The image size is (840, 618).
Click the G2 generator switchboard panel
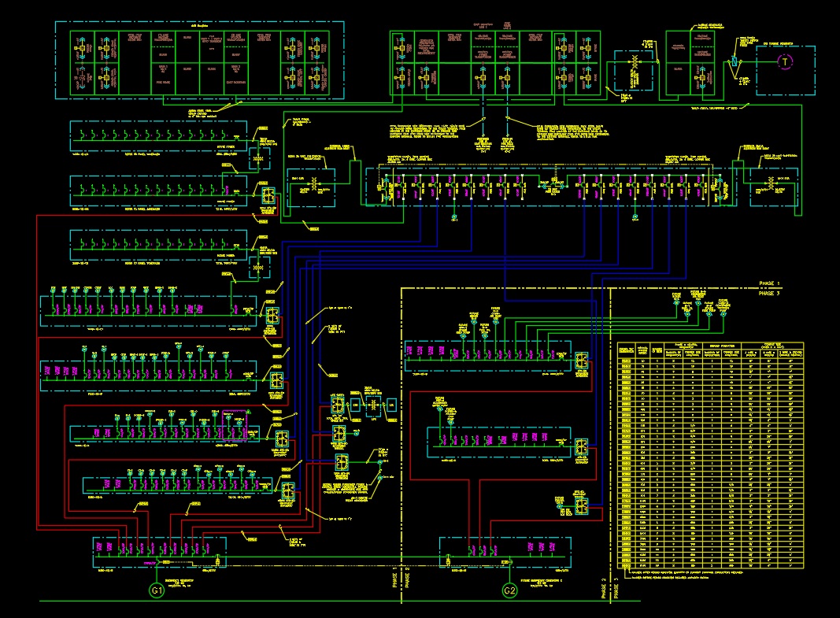(505, 552)
